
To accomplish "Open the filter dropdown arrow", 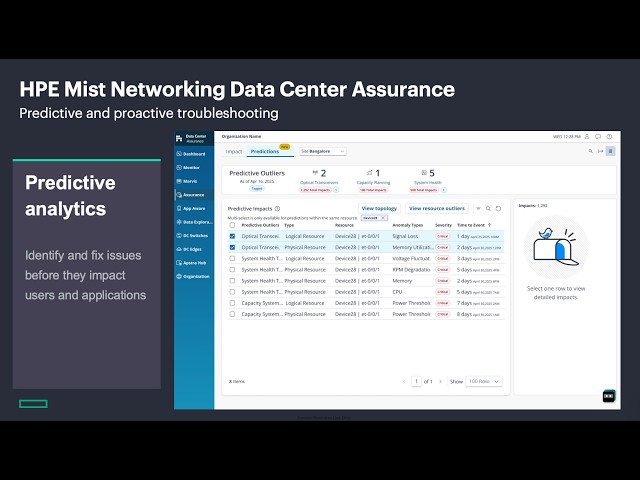I will (x=478, y=209).
